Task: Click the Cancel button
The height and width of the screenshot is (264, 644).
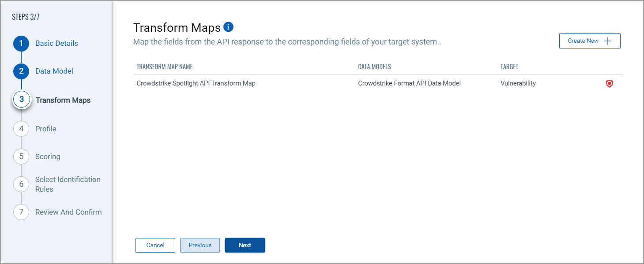Action: [x=155, y=245]
